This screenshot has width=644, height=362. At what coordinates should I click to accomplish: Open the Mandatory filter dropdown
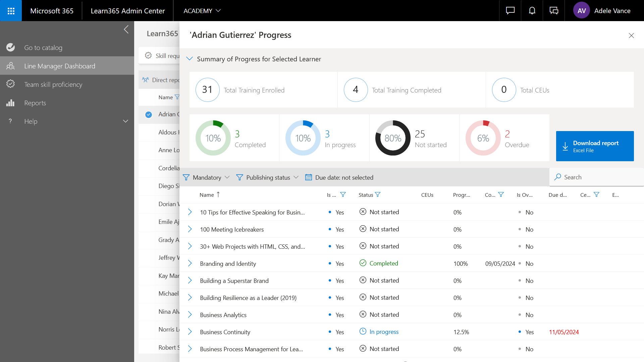pyautogui.click(x=207, y=177)
